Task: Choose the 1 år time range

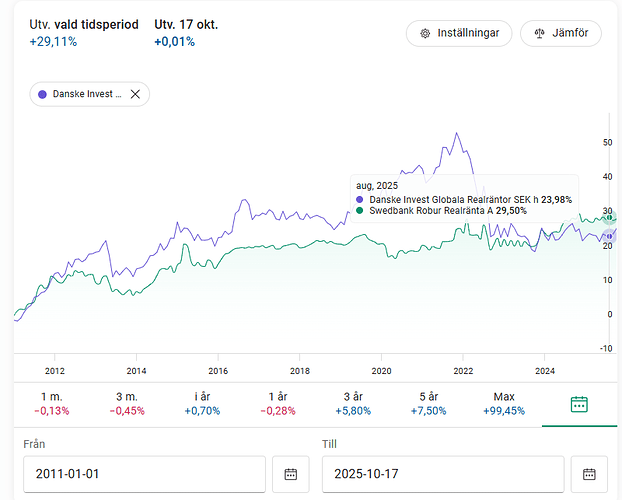Action: pyautogui.click(x=277, y=404)
